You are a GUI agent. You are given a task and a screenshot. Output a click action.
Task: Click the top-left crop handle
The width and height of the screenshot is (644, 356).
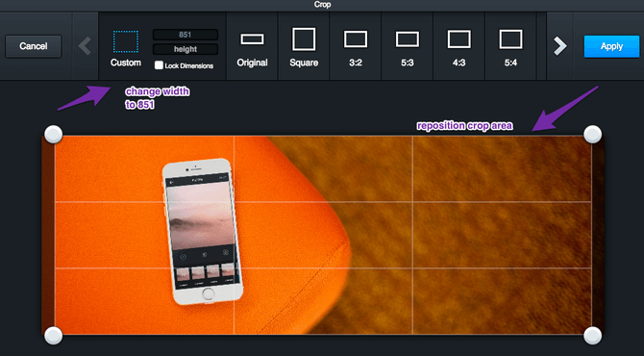coord(54,135)
